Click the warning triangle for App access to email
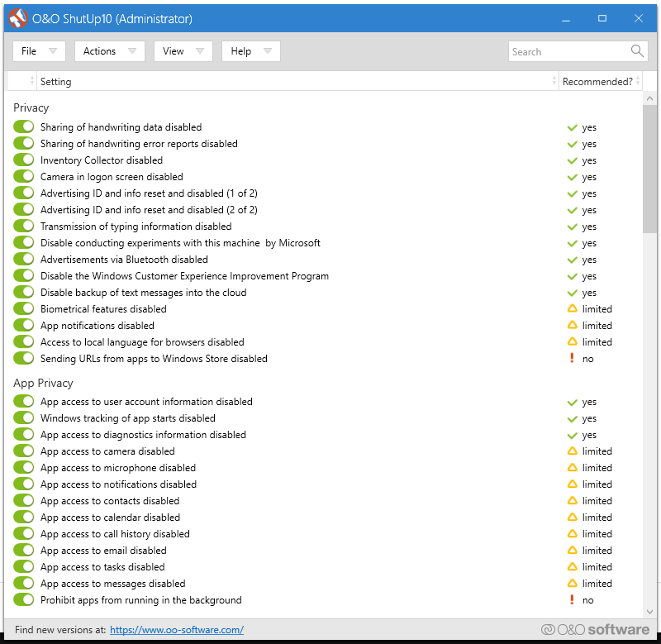This screenshot has height=644, width=661. click(572, 550)
